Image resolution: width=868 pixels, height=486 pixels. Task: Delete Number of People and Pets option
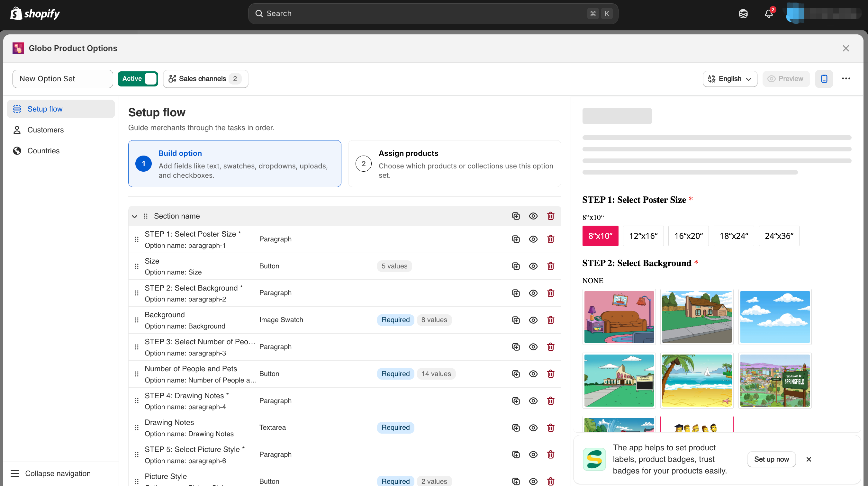551,374
